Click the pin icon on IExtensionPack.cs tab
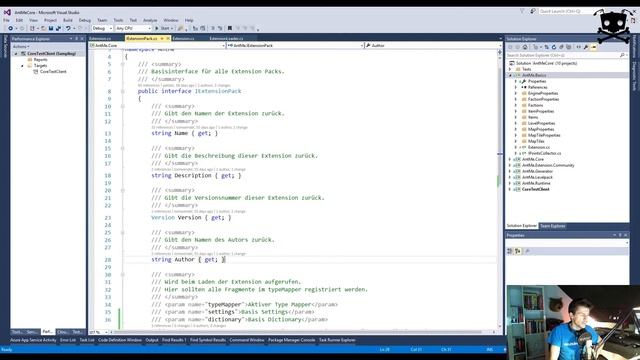Screen dimensions: 640x360 (x=162, y=38)
